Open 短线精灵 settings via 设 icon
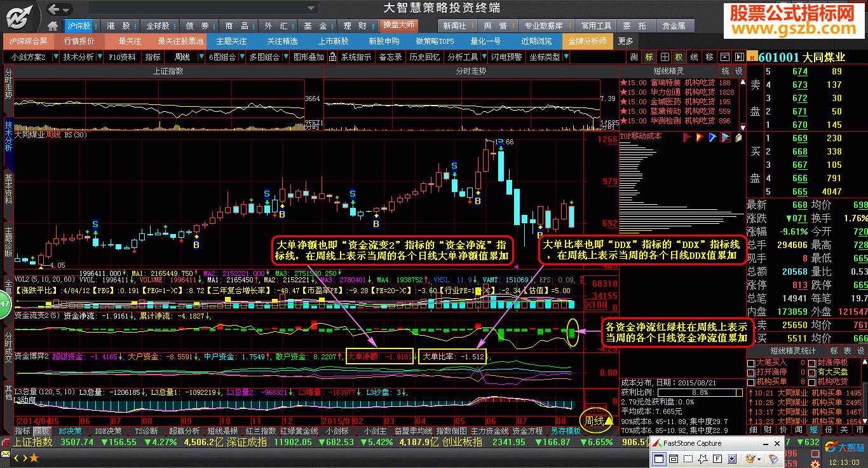The width and height of the screenshot is (868, 468). click(738, 71)
